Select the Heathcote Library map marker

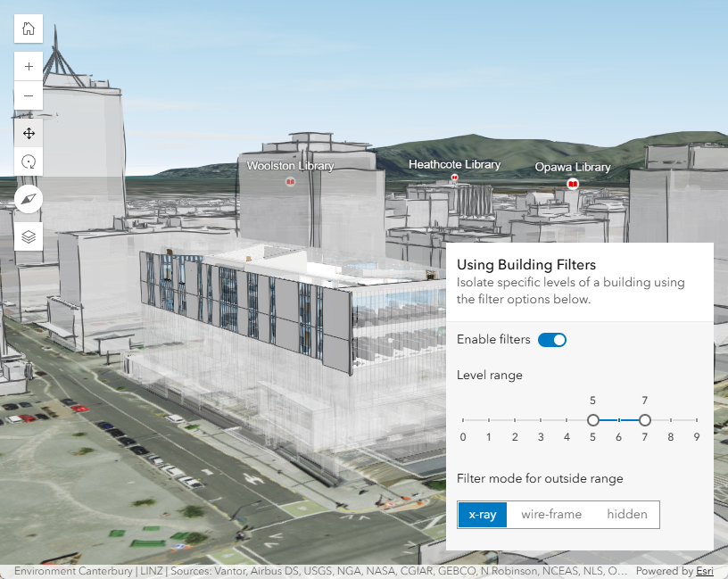coord(455,178)
